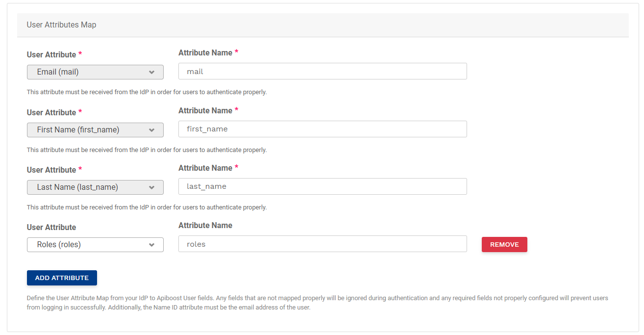Image resolution: width=644 pixels, height=335 pixels.
Task: Select the last_name Attribute Name text box
Action: pyautogui.click(x=322, y=186)
